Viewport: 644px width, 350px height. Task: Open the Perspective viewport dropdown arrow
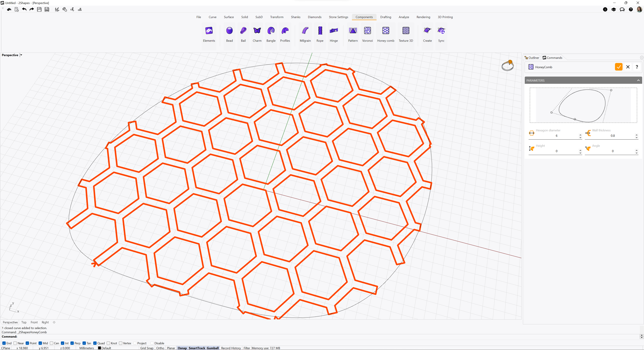[21, 55]
